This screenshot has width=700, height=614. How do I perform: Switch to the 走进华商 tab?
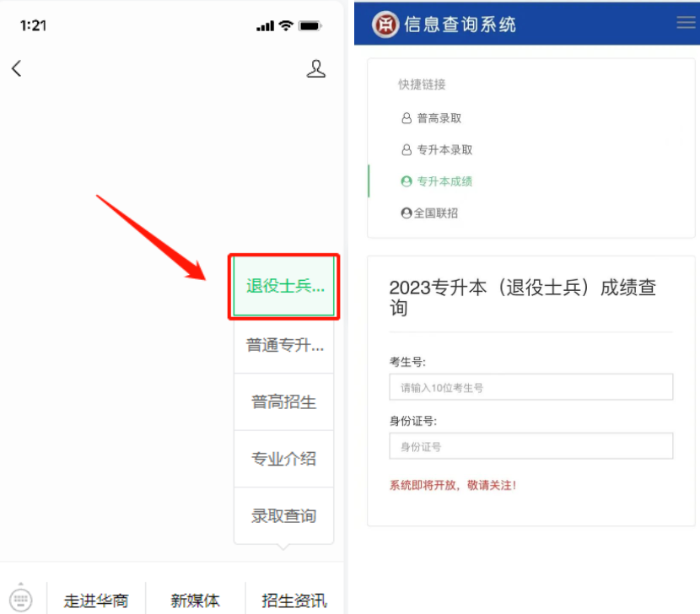96,601
